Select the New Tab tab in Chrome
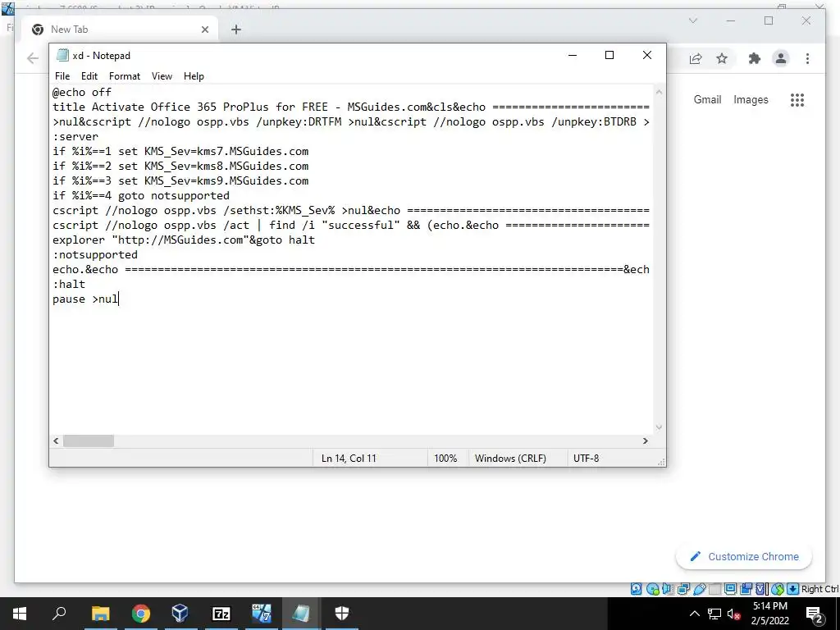The width and height of the screenshot is (840, 630). tap(120, 30)
